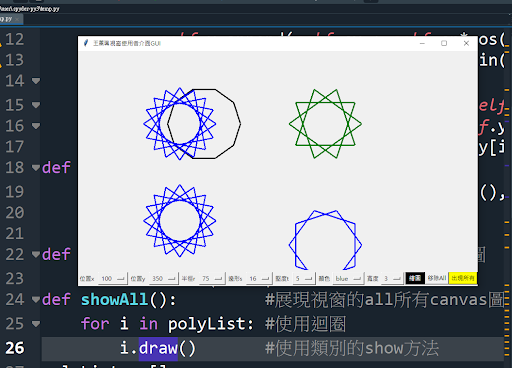The width and height of the screenshot is (512, 368).
Task: Open the 位置x dropdown showing 100
Action: (113, 278)
